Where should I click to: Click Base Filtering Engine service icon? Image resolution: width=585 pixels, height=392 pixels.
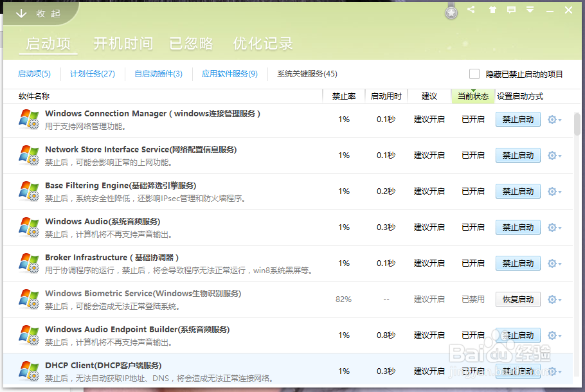coord(29,192)
